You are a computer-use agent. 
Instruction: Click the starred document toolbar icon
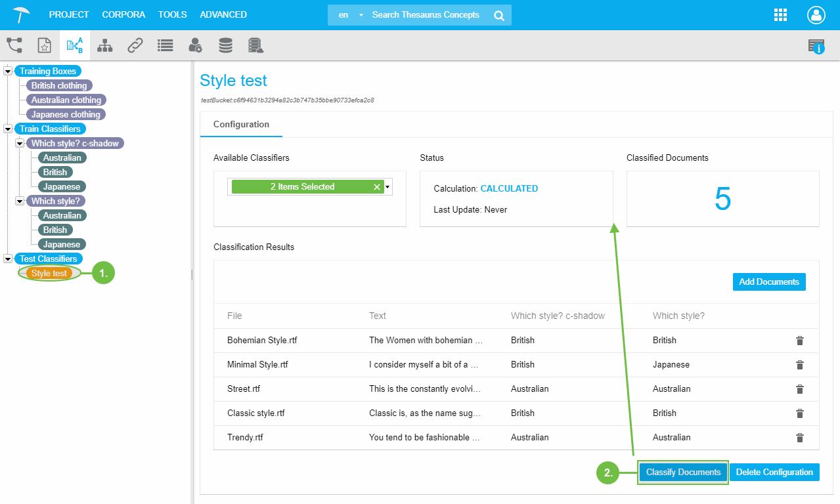point(44,45)
